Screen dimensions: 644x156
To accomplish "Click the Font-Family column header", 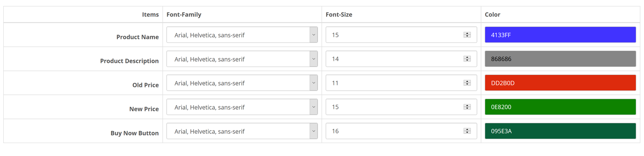I will click(184, 15).
